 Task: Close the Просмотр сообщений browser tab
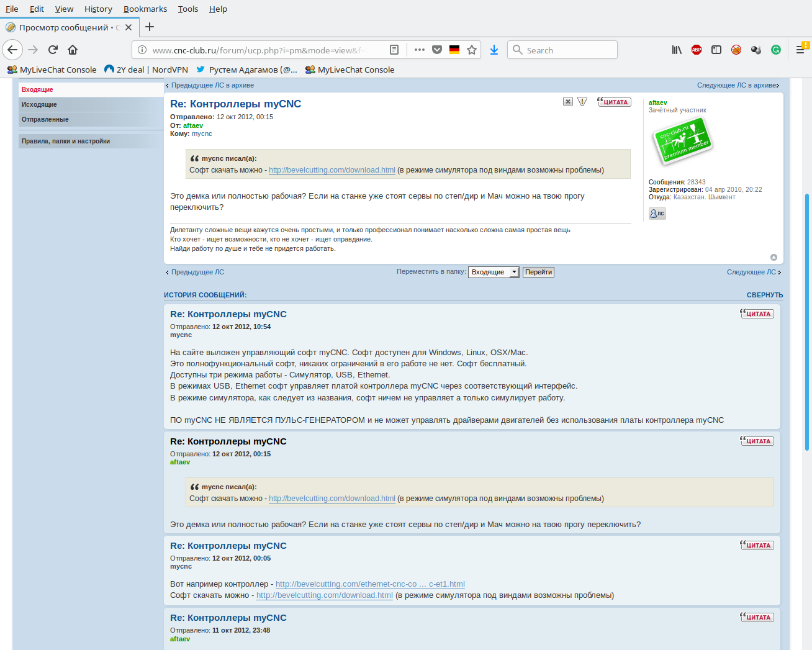[129, 27]
